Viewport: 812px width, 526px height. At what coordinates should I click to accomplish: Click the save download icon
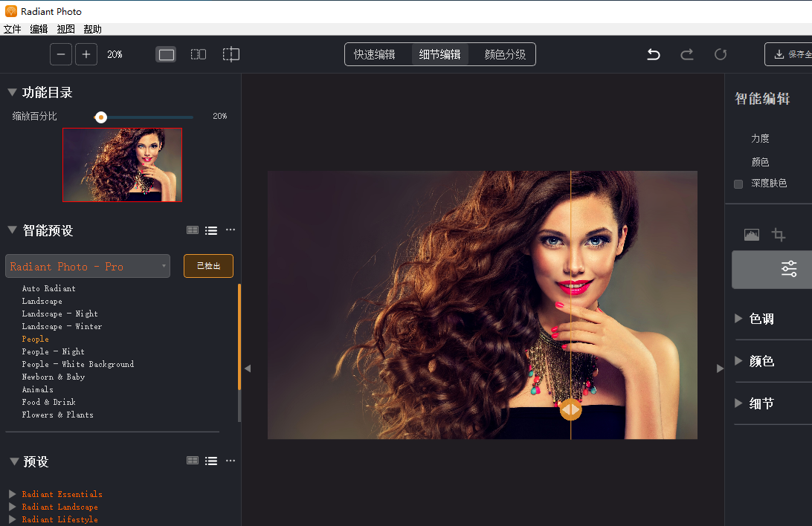[779, 54]
